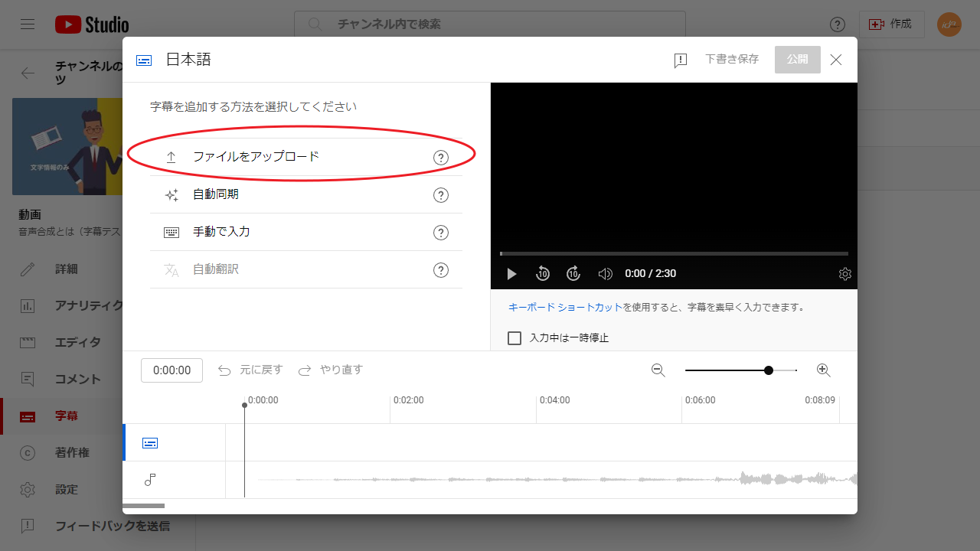Click 元に戻す undo
The width and height of the screenshot is (980, 551).
(x=250, y=370)
